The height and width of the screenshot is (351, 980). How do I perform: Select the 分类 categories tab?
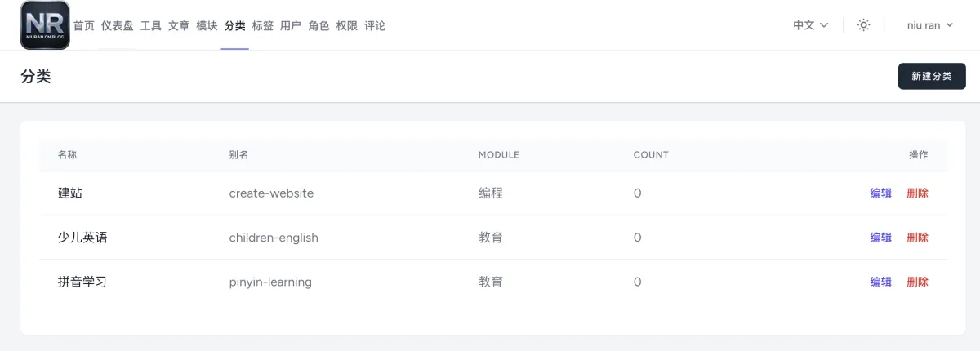pos(234,25)
